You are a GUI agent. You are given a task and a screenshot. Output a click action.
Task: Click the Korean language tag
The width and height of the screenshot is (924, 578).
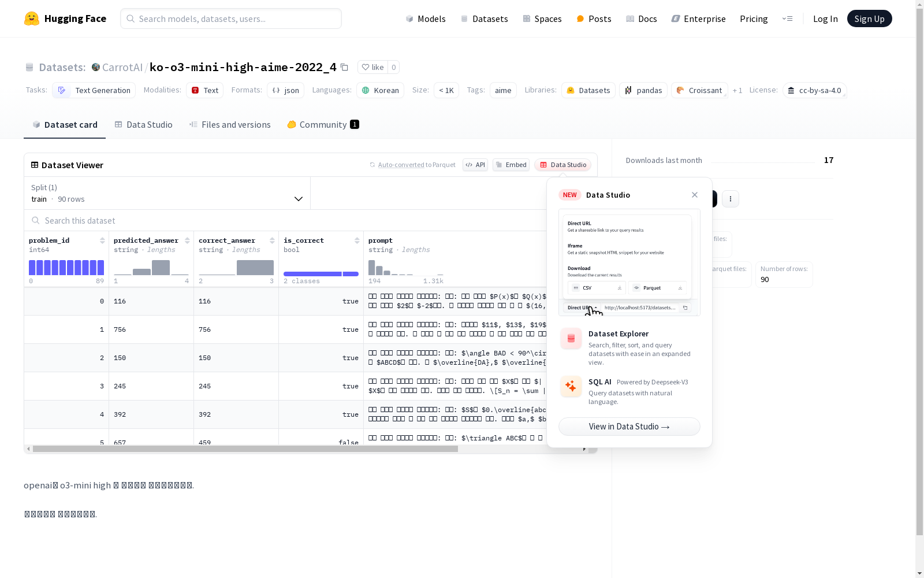[x=381, y=90]
